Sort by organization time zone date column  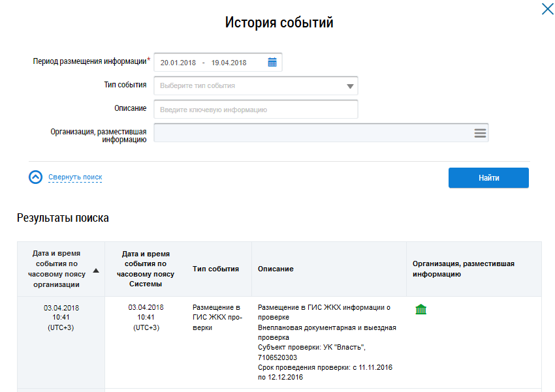point(57,269)
